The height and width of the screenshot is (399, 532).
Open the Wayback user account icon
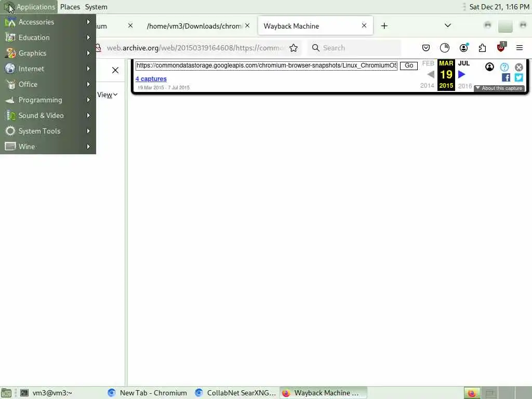click(489, 67)
